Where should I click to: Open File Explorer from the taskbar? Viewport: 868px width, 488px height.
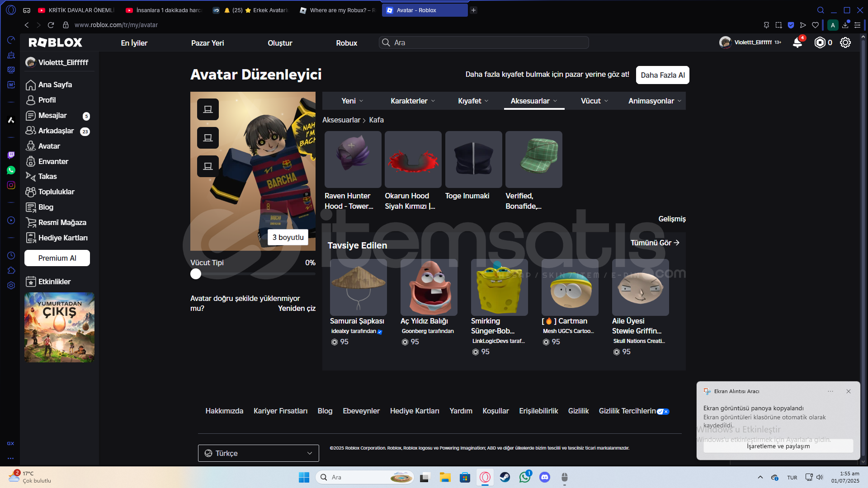pyautogui.click(x=445, y=477)
